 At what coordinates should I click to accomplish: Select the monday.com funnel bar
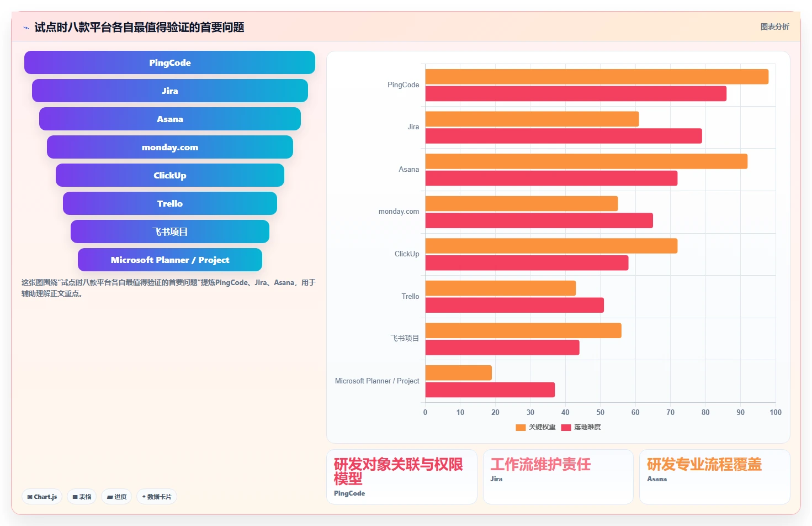click(169, 147)
